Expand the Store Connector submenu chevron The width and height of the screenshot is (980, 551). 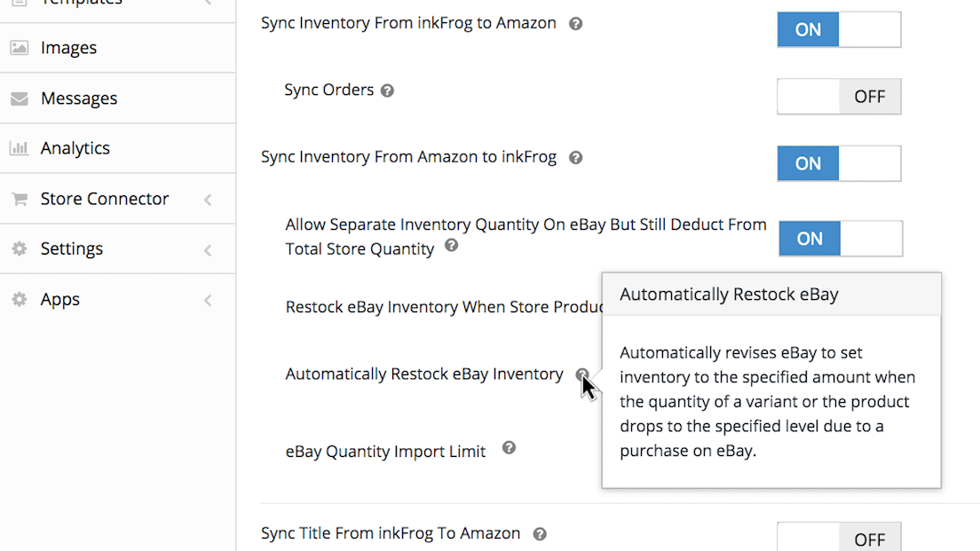(208, 200)
